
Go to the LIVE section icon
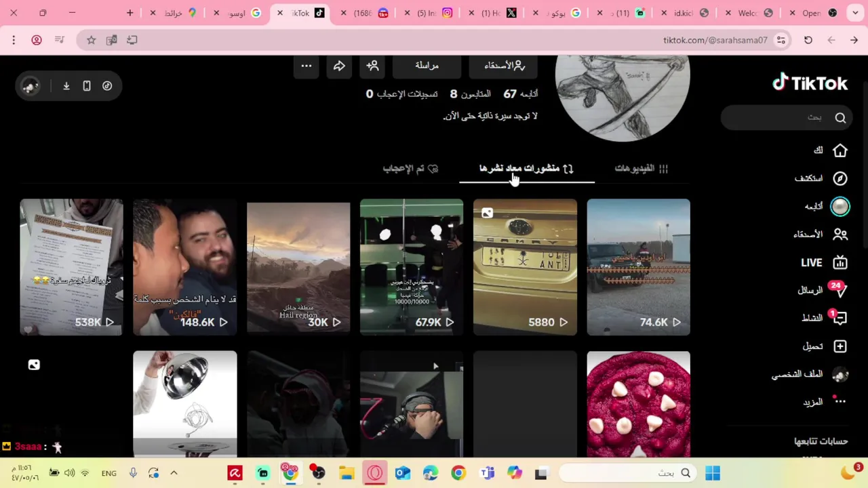[840, 263]
